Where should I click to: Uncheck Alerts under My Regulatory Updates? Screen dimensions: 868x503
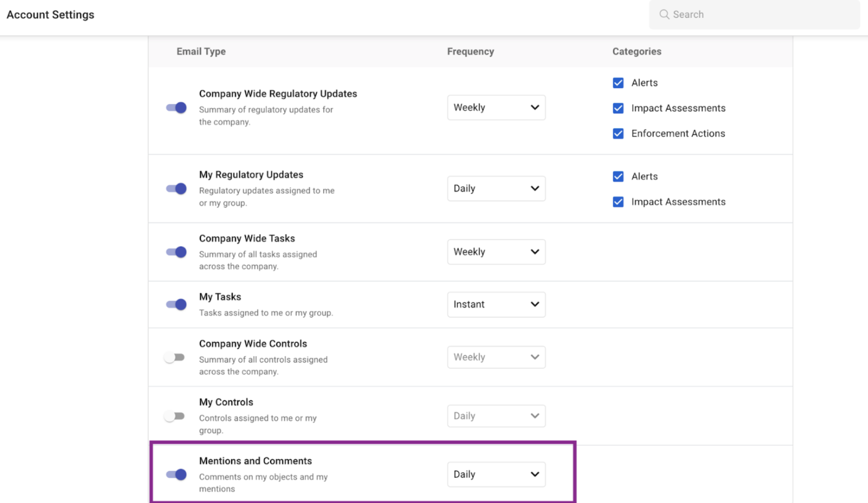pyautogui.click(x=618, y=177)
